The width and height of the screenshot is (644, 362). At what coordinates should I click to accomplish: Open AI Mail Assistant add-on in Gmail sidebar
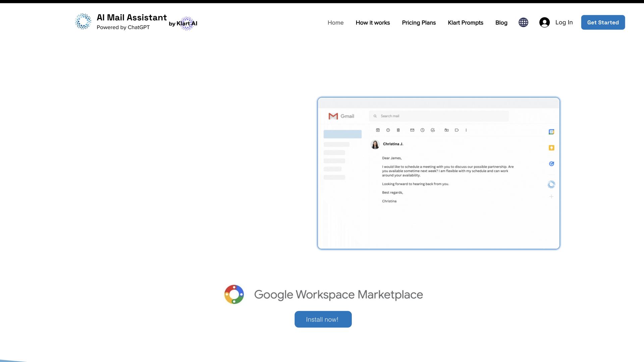(x=551, y=184)
